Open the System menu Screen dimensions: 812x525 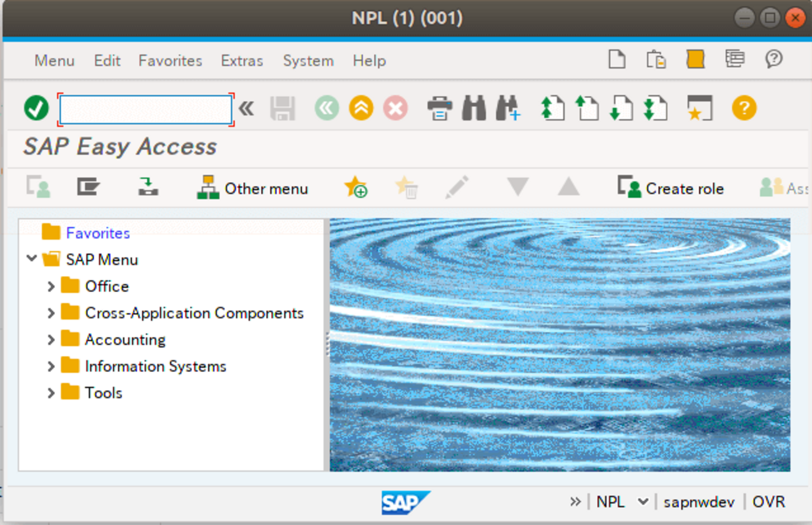tap(308, 61)
